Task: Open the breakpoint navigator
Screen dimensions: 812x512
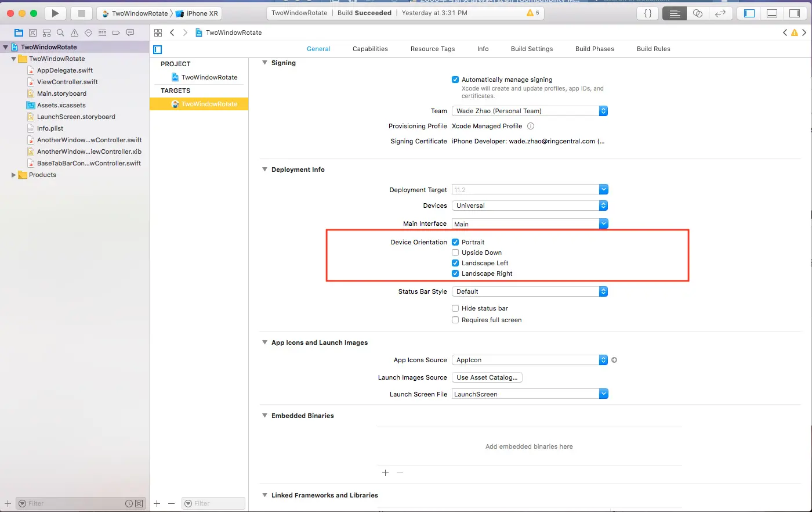Action: point(116,33)
